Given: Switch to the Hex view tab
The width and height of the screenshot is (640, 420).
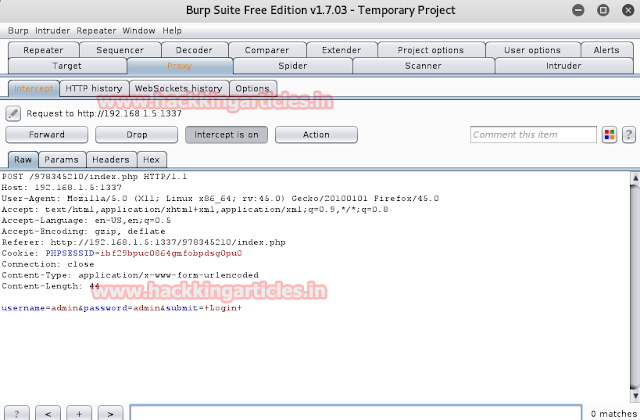Looking at the screenshot, I should 151,160.
